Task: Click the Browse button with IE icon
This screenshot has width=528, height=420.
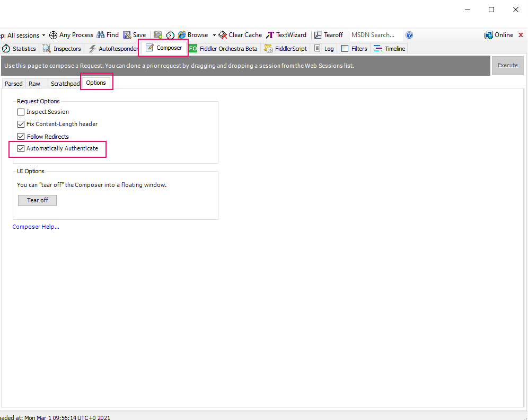Action: [x=193, y=35]
